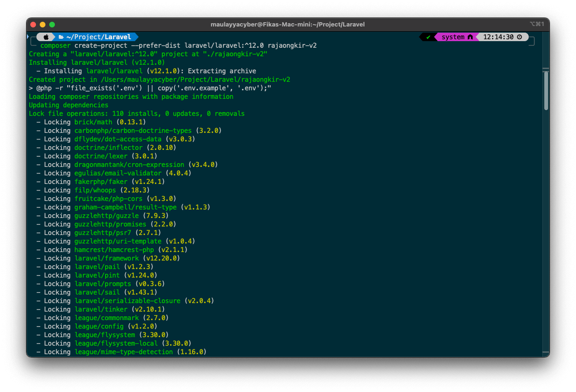The height and width of the screenshot is (392, 576).
Task: Click the terminal window title text
Action: click(x=288, y=24)
